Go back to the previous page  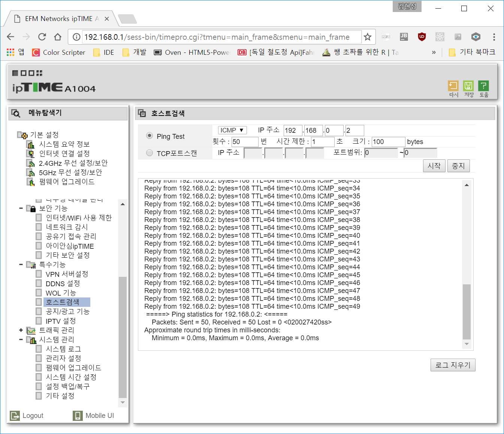(10, 37)
